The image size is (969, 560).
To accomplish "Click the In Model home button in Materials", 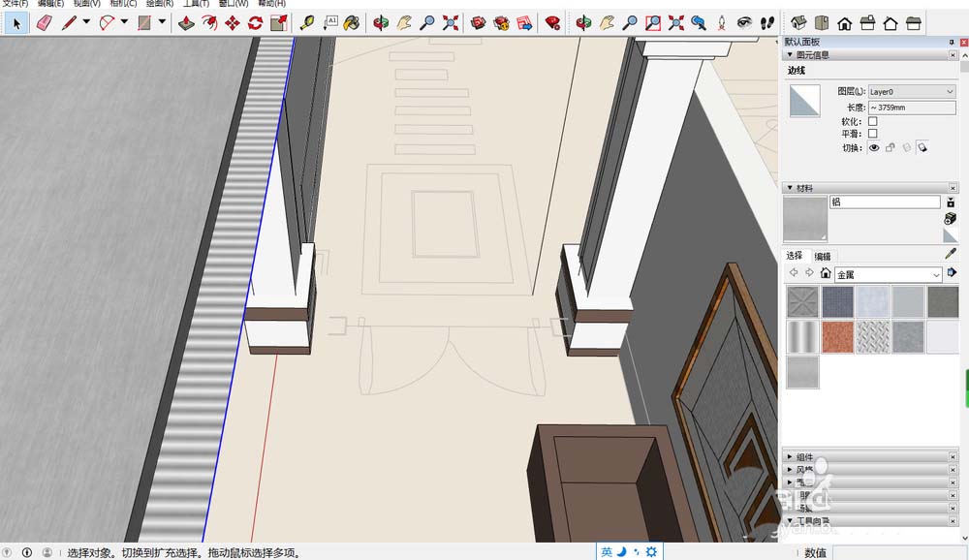I will (825, 273).
